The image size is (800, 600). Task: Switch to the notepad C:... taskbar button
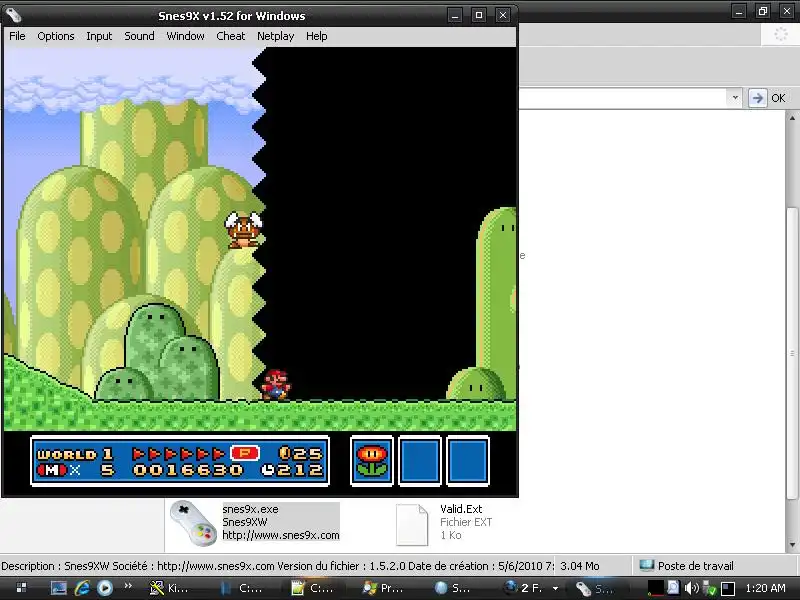(x=312, y=588)
